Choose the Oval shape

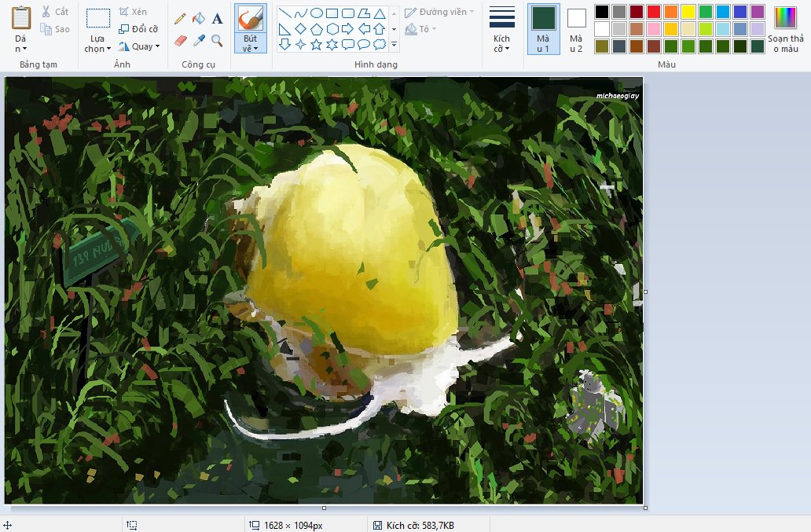tap(317, 13)
